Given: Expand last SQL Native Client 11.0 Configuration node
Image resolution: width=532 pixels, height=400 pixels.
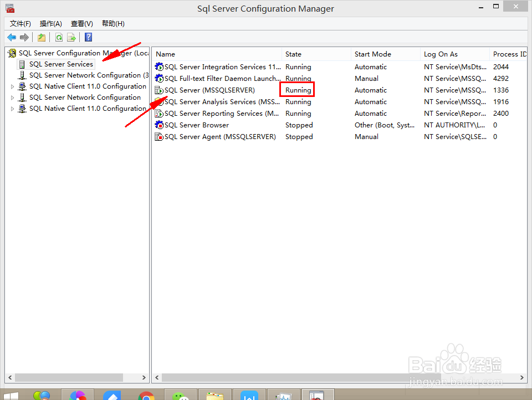Looking at the screenshot, I should click(13, 109).
